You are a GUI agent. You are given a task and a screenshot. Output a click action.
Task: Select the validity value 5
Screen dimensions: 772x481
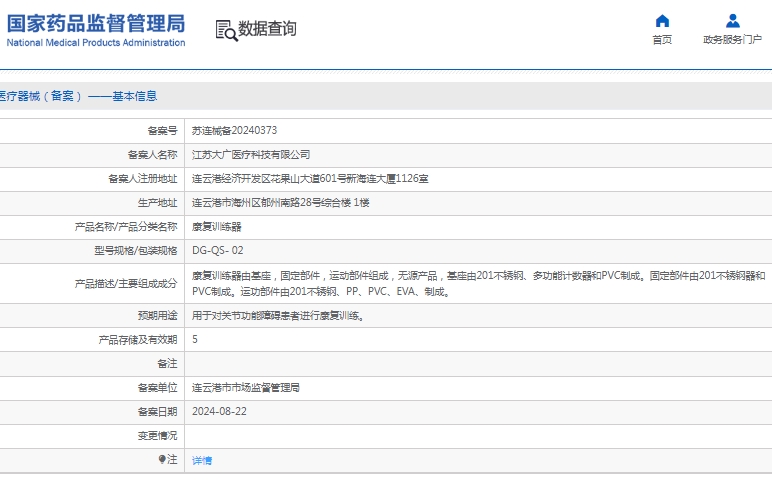[x=195, y=339]
